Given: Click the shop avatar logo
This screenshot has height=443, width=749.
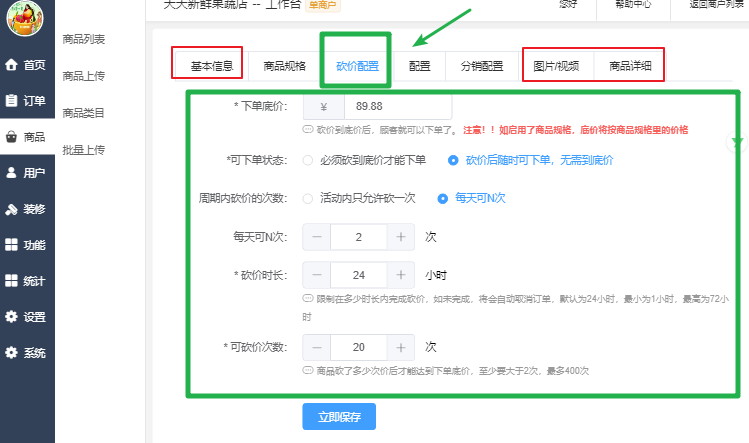Looking at the screenshot, I should coord(25,18).
